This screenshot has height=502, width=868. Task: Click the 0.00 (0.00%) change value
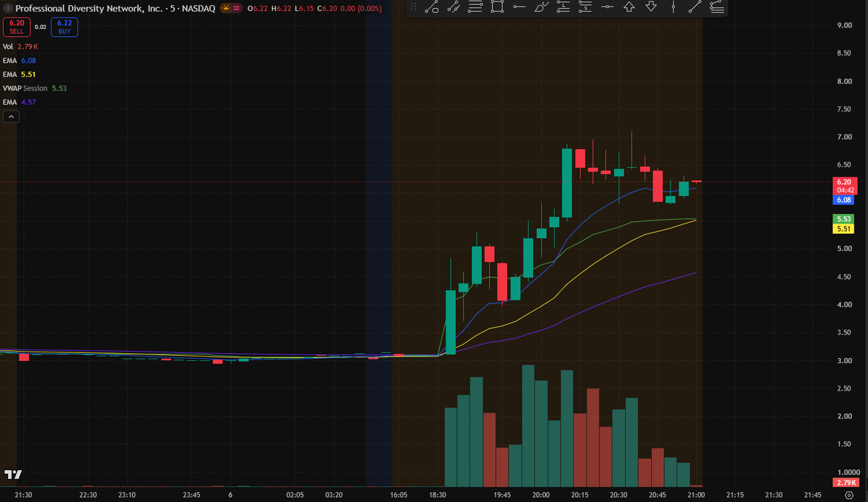pos(361,9)
